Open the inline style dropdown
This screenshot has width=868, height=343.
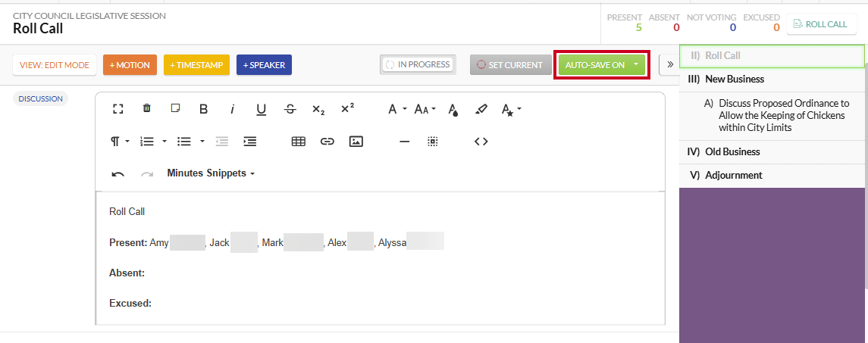tap(511, 110)
